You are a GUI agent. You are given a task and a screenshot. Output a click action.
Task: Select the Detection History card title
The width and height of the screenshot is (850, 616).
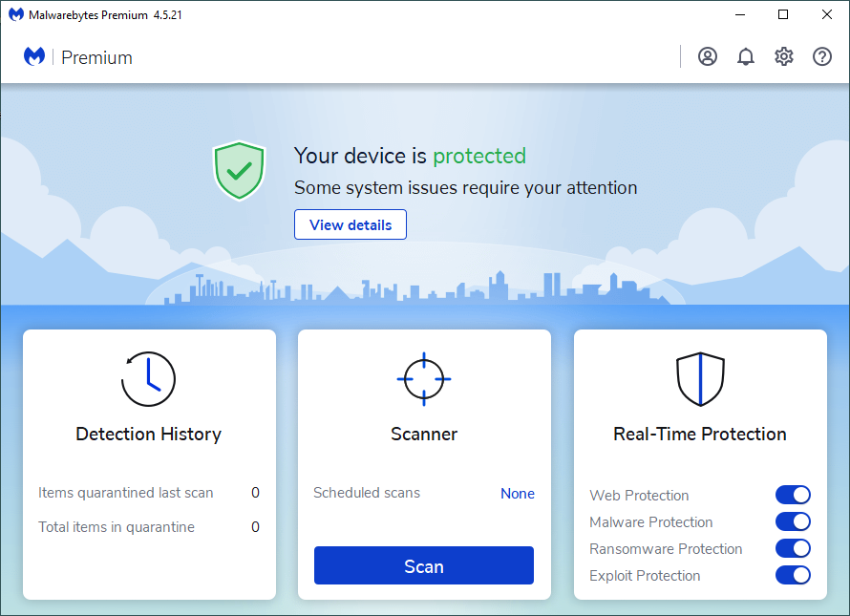[x=148, y=434]
